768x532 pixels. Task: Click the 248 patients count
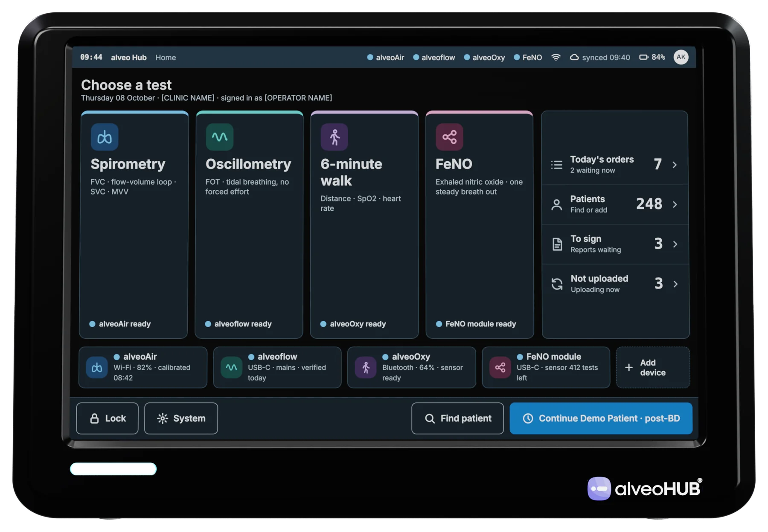pos(649,204)
